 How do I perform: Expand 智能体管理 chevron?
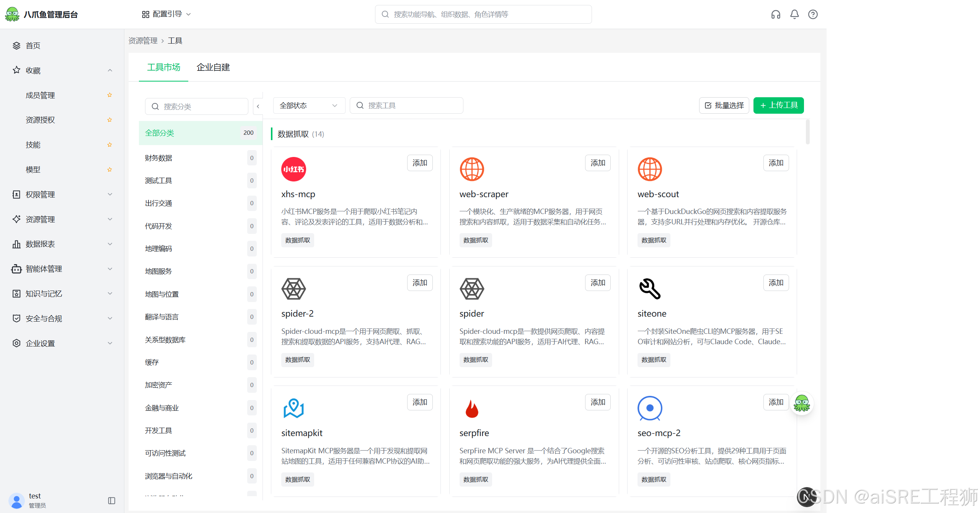coord(110,269)
